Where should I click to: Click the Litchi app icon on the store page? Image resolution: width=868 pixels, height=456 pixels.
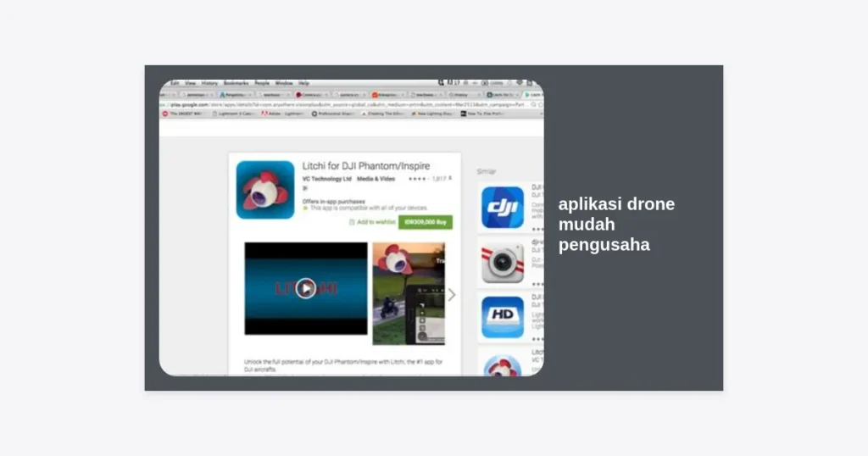[265, 190]
